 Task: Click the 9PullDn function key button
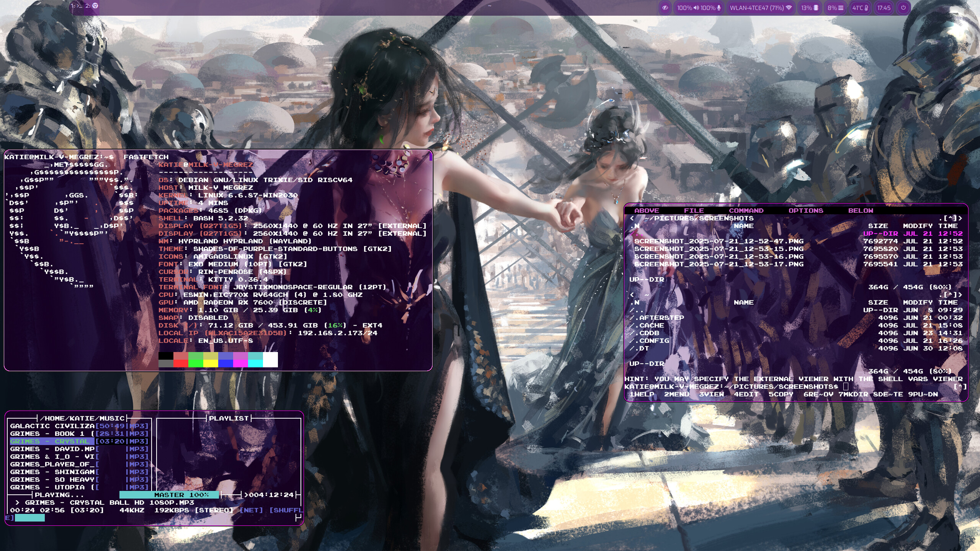[923, 394]
